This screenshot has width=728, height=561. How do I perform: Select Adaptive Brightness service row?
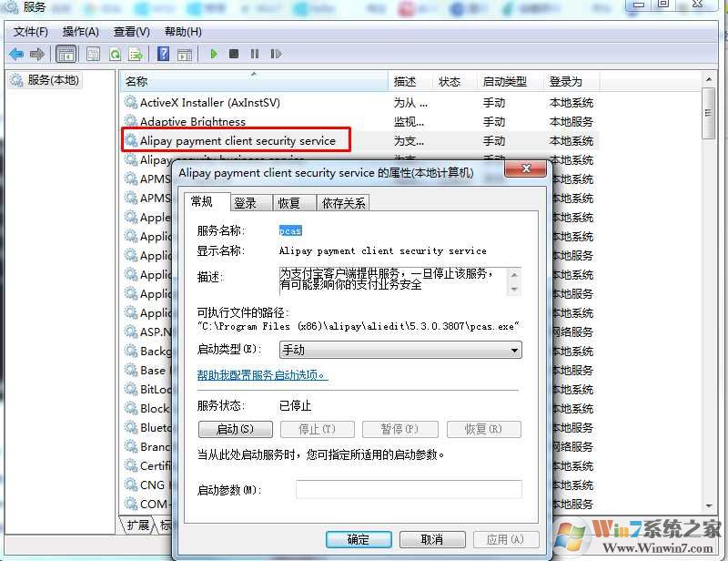359,122
